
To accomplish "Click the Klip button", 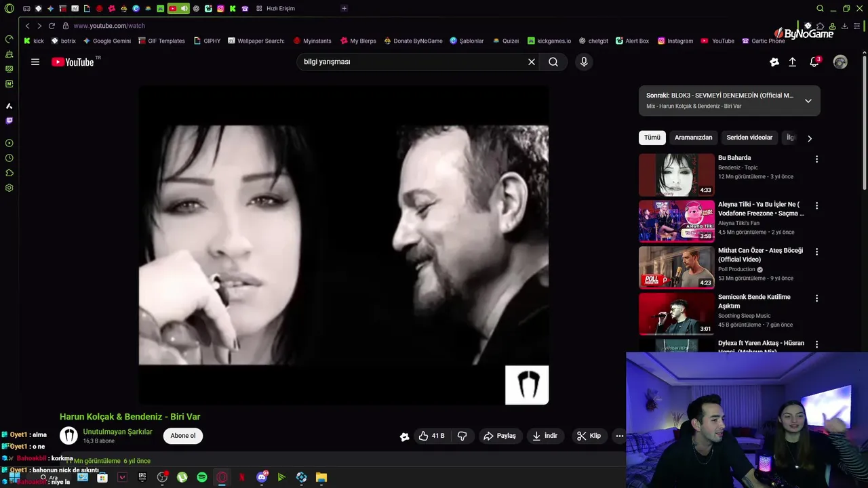I will point(589,436).
